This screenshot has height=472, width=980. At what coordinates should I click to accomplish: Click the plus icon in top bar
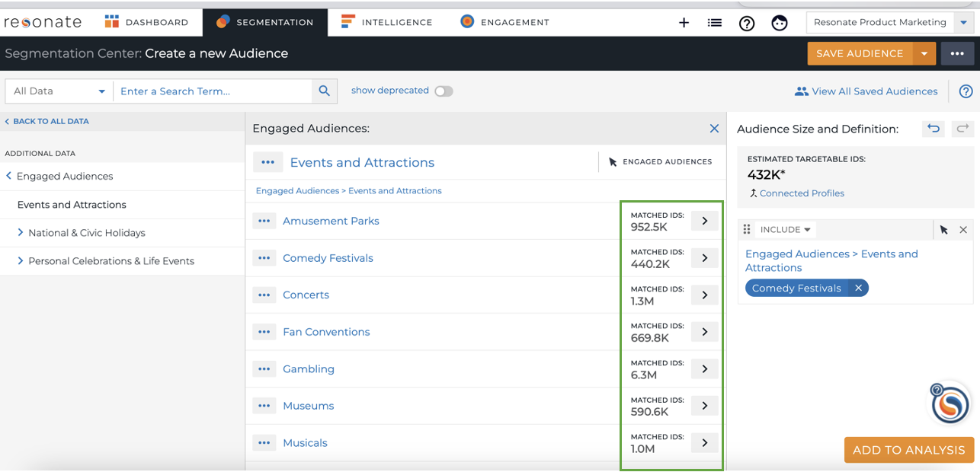pyautogui.click(x=684, y=23)
